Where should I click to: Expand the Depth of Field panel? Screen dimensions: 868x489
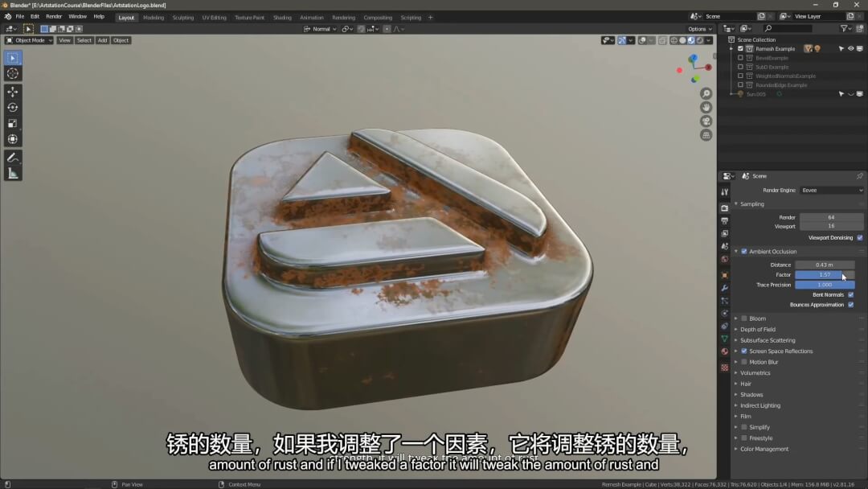(757, 330)
